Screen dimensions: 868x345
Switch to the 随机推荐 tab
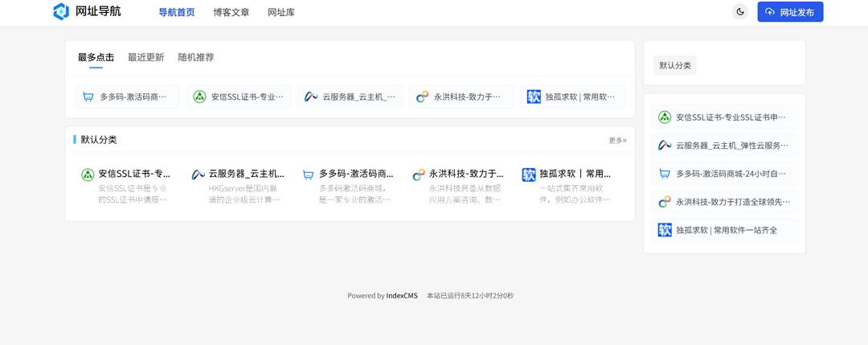[x=195, y=58]
